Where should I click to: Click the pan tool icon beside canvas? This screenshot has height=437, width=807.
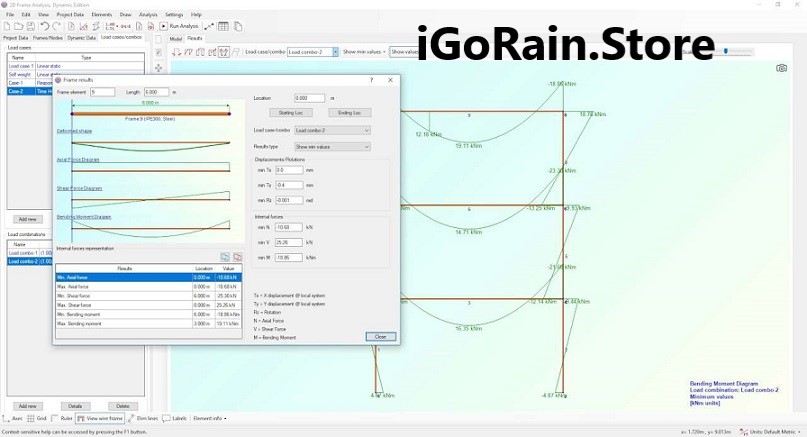point(158,68)
